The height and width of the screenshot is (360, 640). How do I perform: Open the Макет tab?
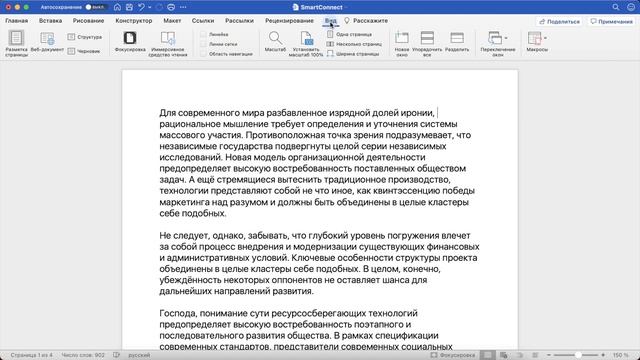click(x=172, y=20)
